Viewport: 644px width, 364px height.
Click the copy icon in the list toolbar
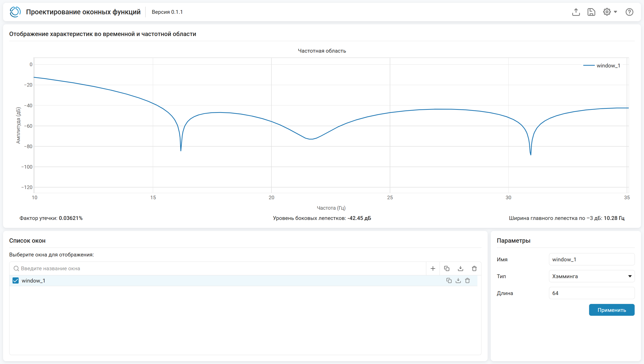(447, 268)
